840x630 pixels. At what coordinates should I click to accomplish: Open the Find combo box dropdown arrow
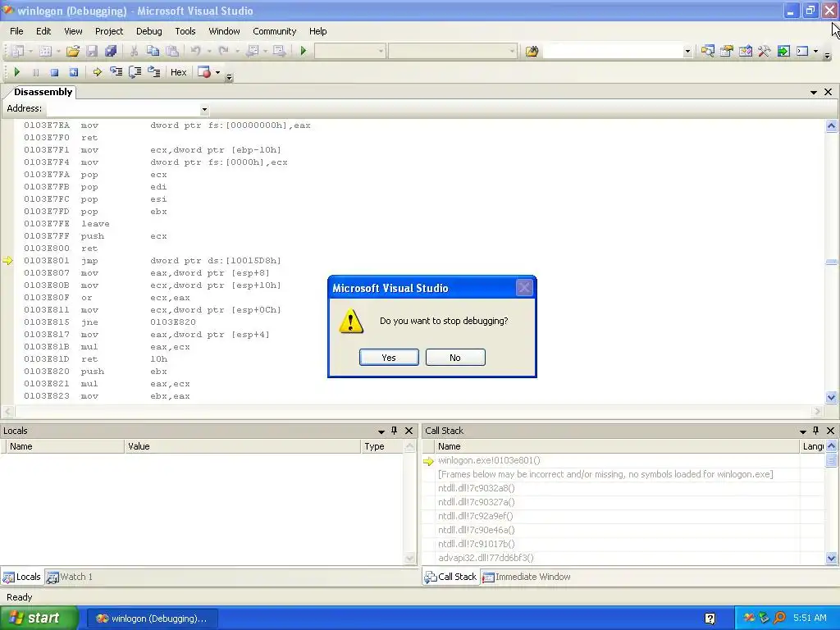pos(687,52)
